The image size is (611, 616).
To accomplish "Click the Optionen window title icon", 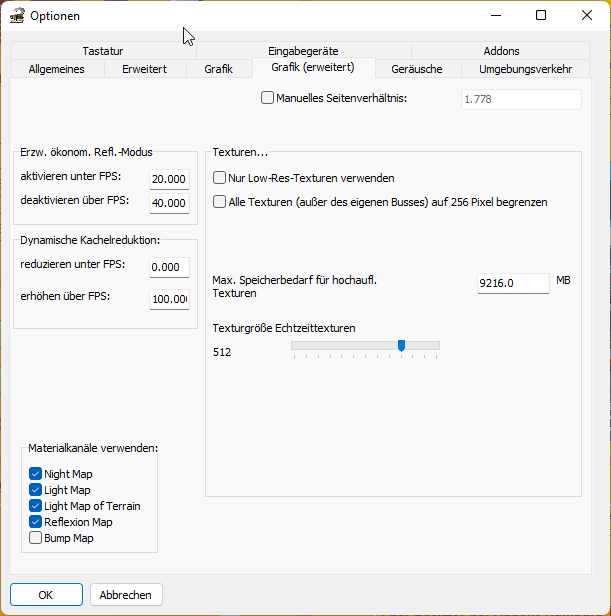I will pyautogui.click(x=16, y=15).
